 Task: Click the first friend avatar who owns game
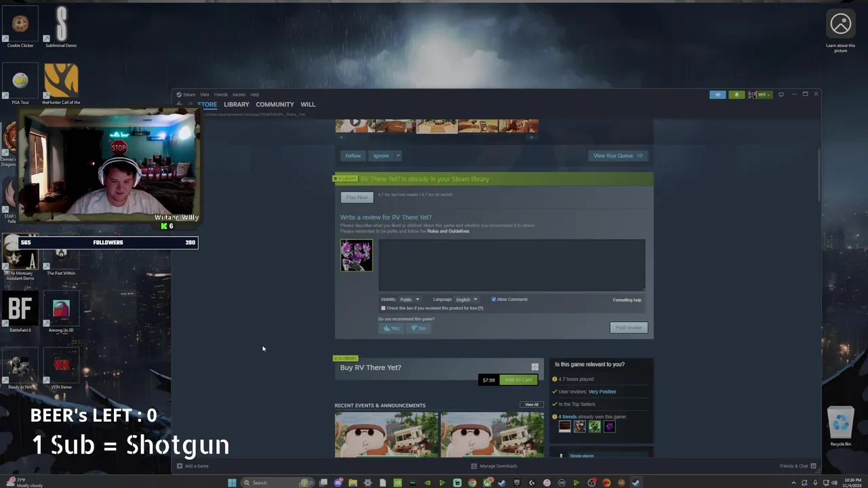coord(565,426)
